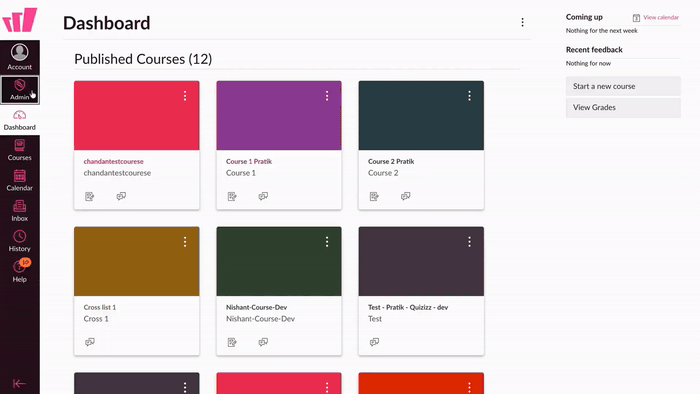The height and width of the screenshot is (394, 700).
Task: Open Dashboard options kebab menu
Action: (522, 22)
